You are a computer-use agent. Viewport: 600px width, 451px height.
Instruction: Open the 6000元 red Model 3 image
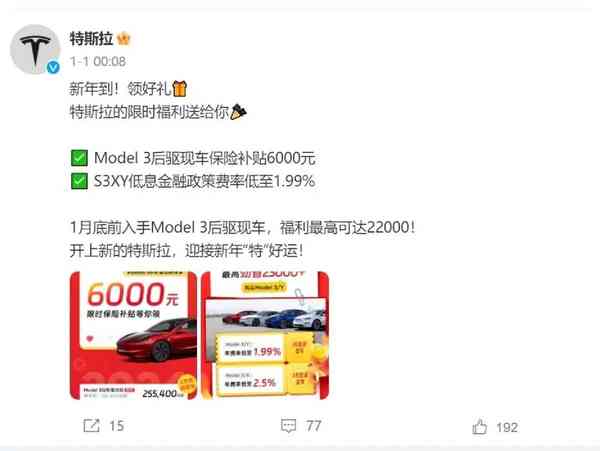click(133, 335)
